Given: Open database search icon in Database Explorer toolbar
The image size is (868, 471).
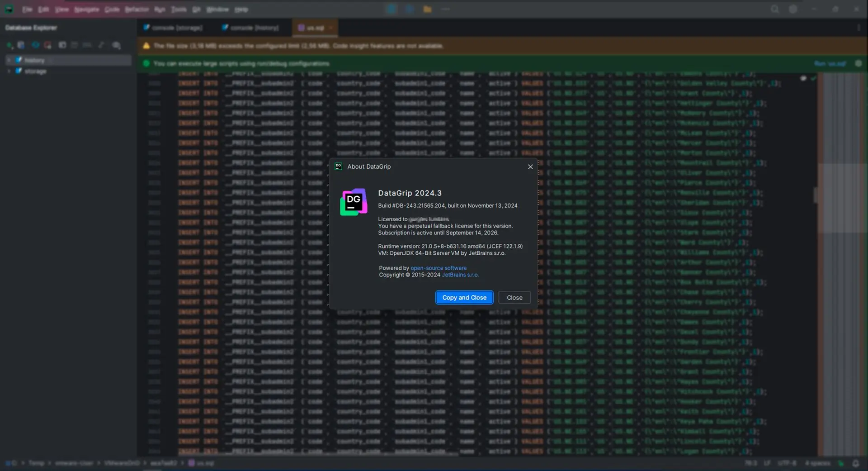Looking at the screenshot, I should click(117, 45).
